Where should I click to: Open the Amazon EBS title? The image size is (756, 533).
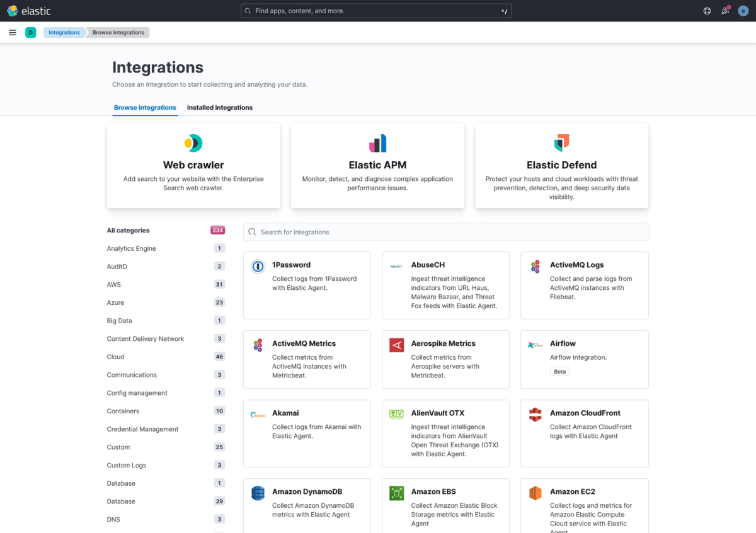coord(433,492)
